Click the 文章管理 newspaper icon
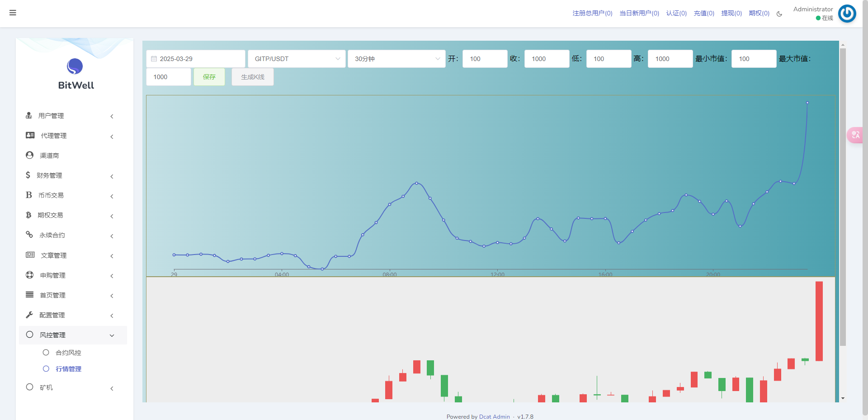The image size is (868, 420). pyautogui.click(x=30, y=255)
